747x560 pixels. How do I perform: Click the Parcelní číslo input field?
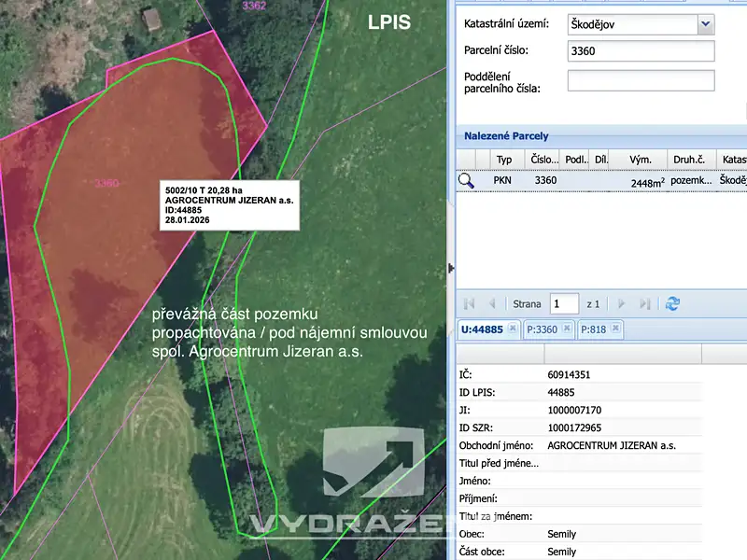click(x=641, y=51)
